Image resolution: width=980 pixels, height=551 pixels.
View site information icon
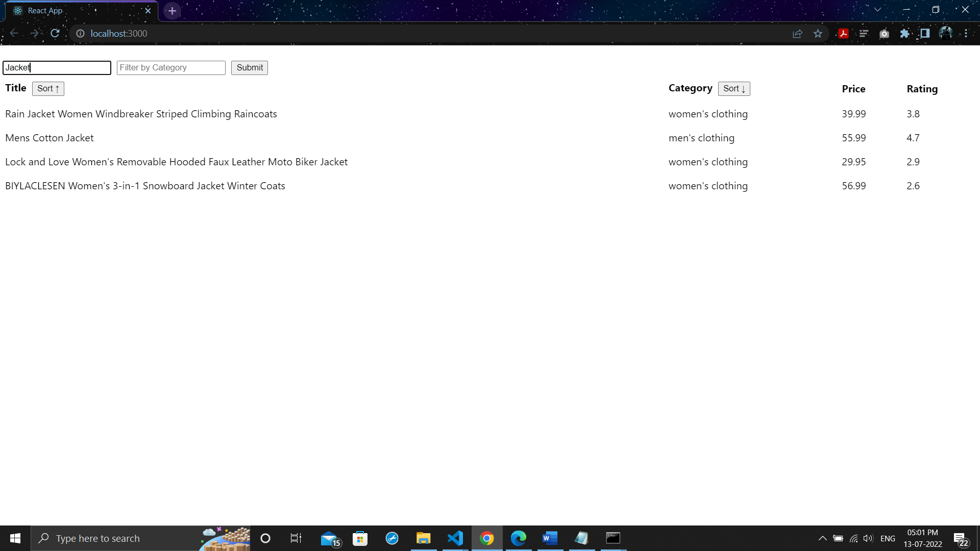[80, 34]
